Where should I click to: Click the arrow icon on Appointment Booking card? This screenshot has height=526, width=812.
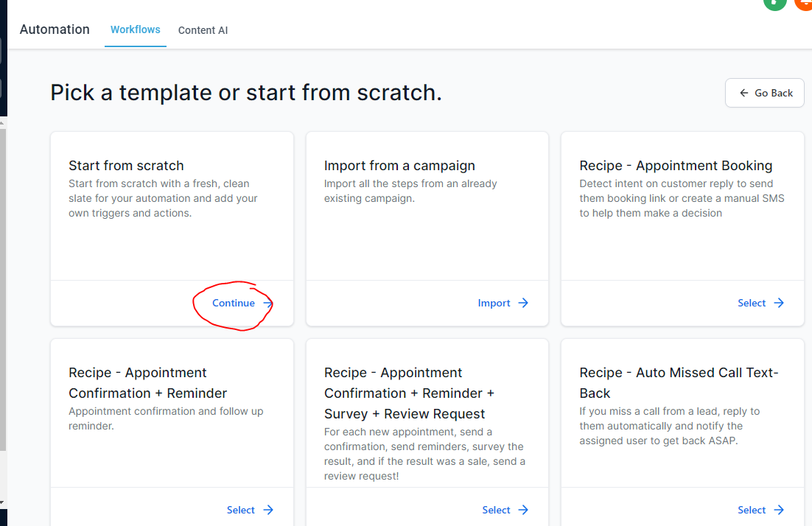coord(779,303)
